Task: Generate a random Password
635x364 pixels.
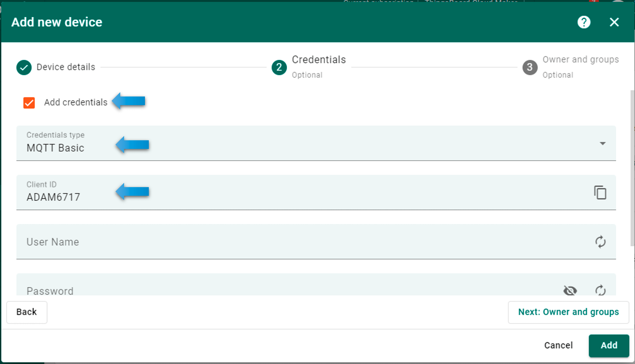Action: click(600, 291)
